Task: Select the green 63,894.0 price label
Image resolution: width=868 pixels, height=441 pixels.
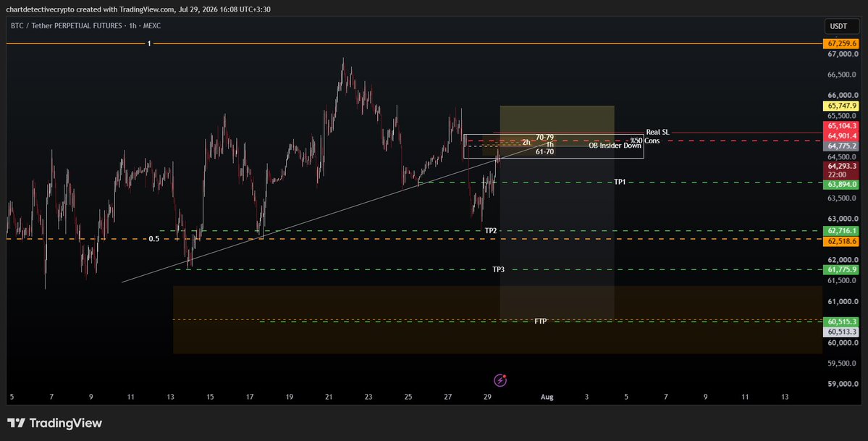Action: [841, 185]
